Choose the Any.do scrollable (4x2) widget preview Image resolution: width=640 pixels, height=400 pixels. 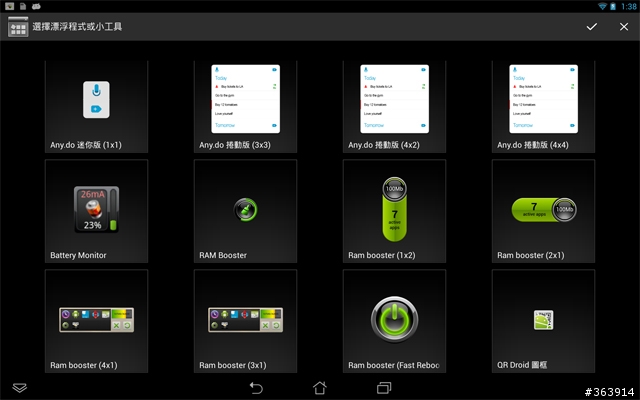point(394,99)
